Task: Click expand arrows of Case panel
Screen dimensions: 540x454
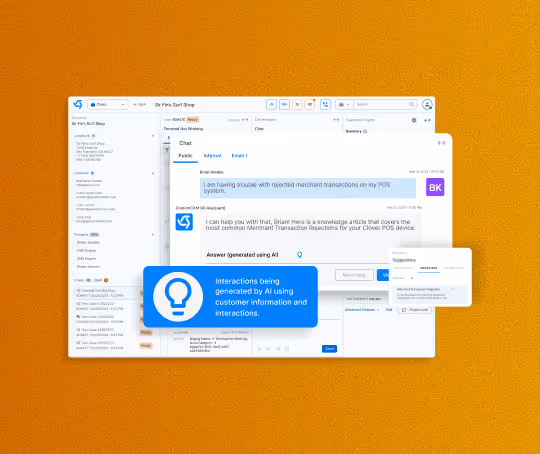Action: (245, 120)
